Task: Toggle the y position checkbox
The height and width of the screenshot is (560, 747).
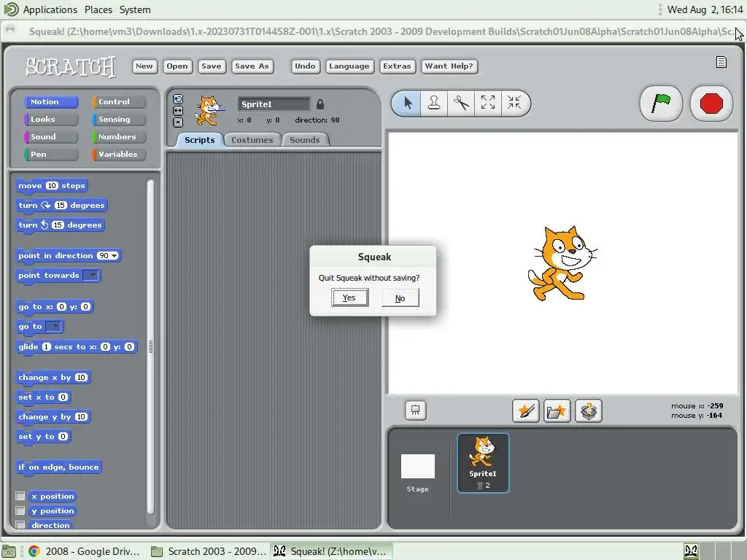Action: pos(20,510)
